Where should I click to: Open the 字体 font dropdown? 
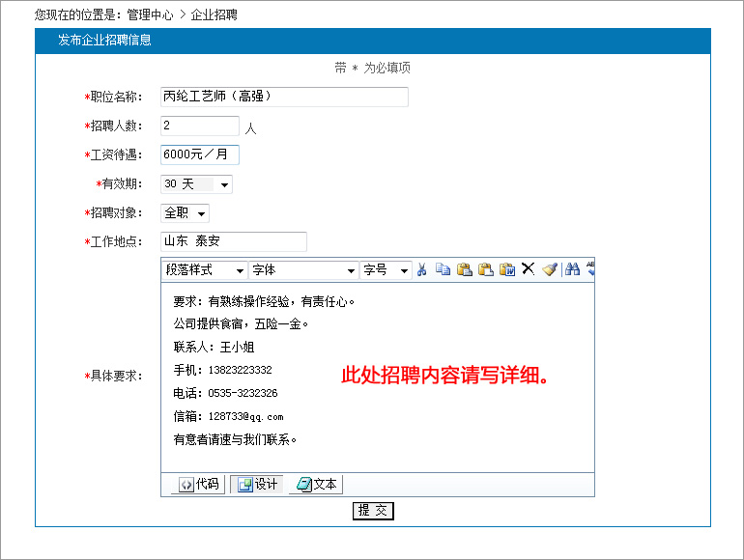coord(303,270)
